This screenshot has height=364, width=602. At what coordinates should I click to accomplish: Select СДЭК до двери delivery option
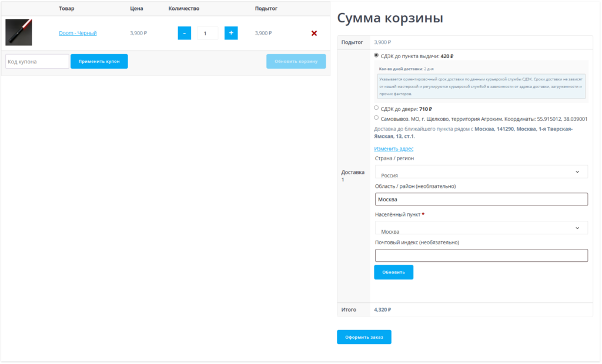click(x=376, y=108)
